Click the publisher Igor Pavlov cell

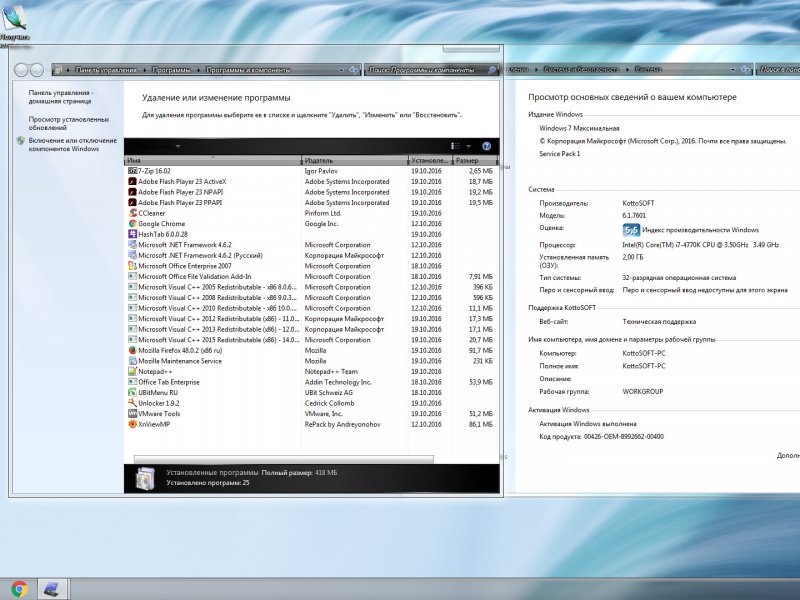point(321,171)
